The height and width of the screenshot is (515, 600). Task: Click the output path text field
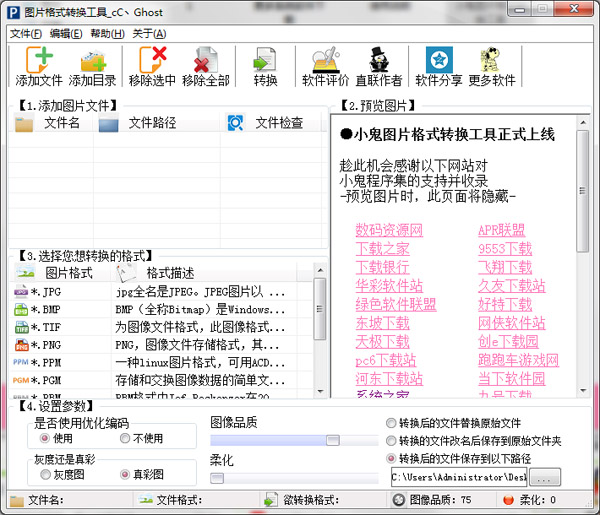click(462, 477)
